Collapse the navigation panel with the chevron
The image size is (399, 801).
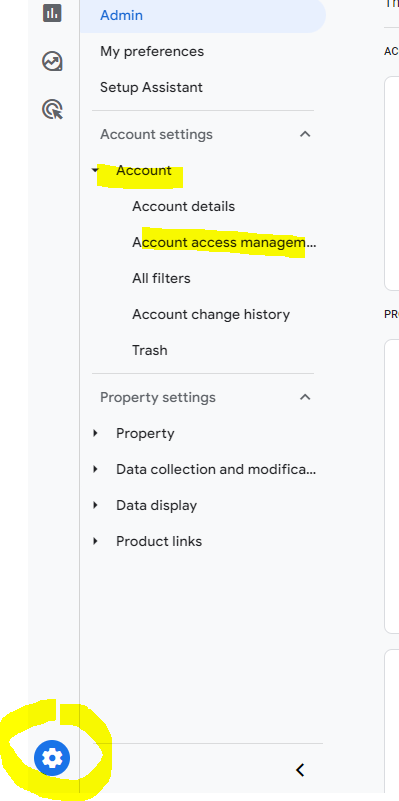click(x=300, y=770)
